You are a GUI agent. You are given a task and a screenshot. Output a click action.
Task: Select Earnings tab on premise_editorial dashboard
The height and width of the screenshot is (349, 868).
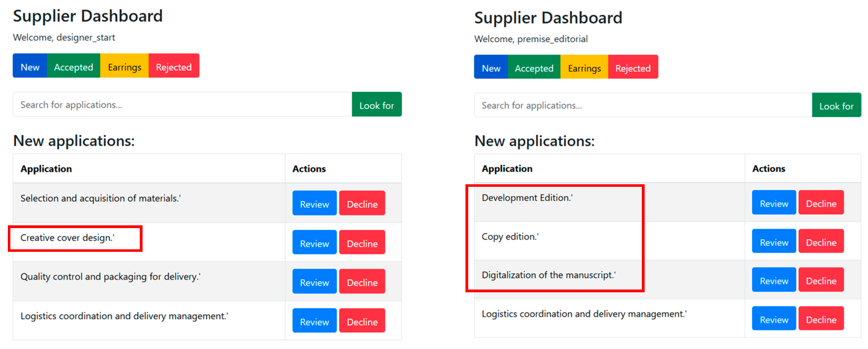[x=584, y=68]
